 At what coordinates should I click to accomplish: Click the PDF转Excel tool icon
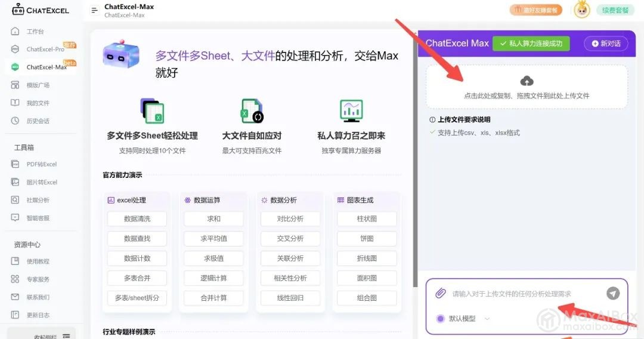[x=15, y=164]
